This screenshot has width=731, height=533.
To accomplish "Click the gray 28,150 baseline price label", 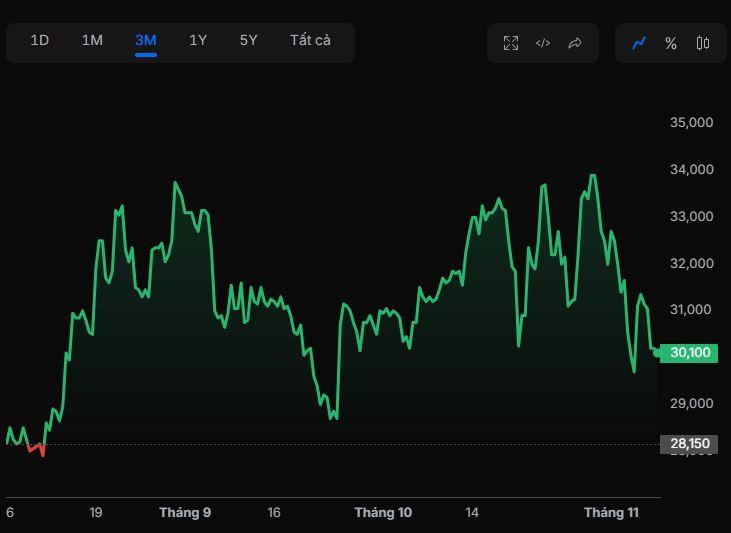I will [689, 444].
